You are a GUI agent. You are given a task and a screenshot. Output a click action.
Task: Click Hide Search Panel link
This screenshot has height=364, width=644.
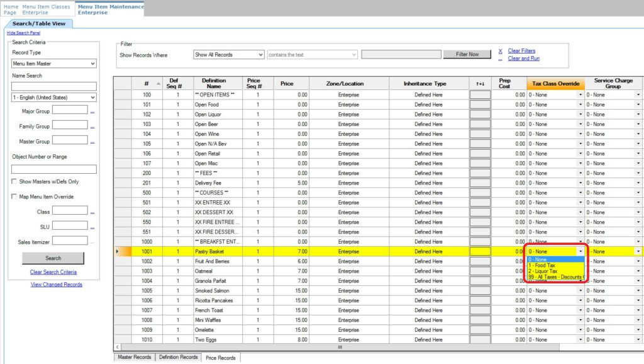[23, 33]
